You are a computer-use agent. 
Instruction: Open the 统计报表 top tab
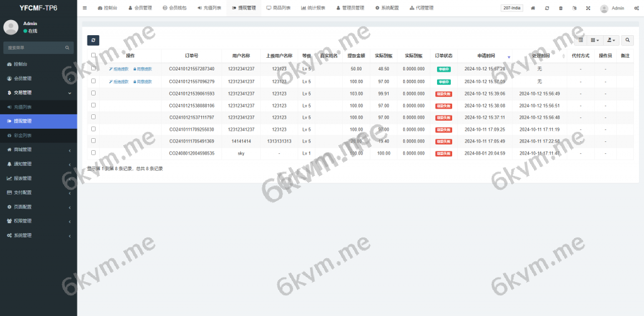point(313,8)
